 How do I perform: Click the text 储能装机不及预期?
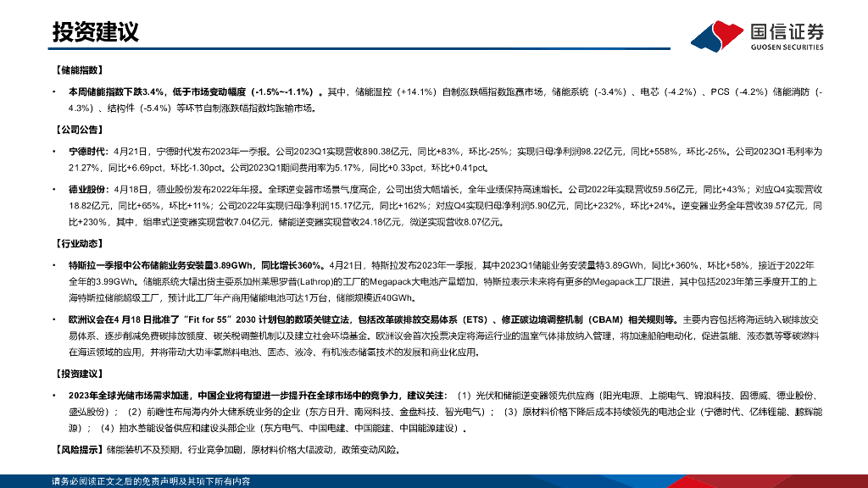(x=142, y=450)
